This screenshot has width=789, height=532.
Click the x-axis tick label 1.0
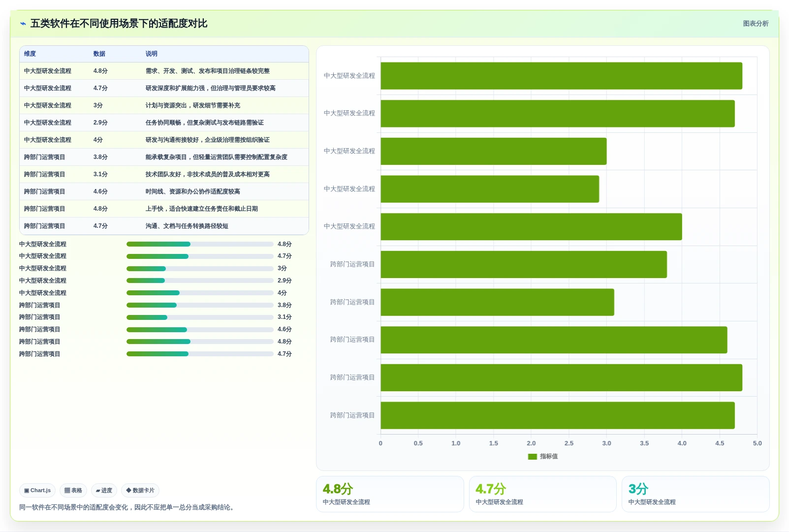point(456,443)
